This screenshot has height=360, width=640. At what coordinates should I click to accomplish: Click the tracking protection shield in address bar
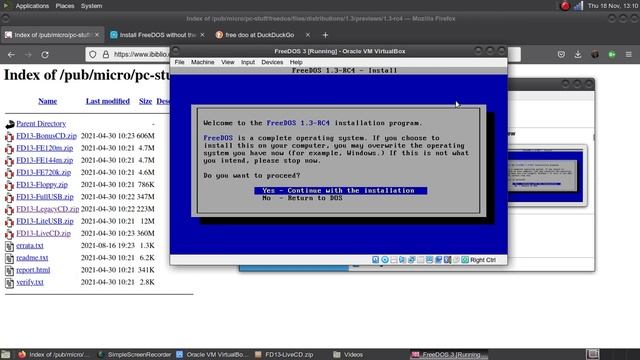click(x=93, y=54)
